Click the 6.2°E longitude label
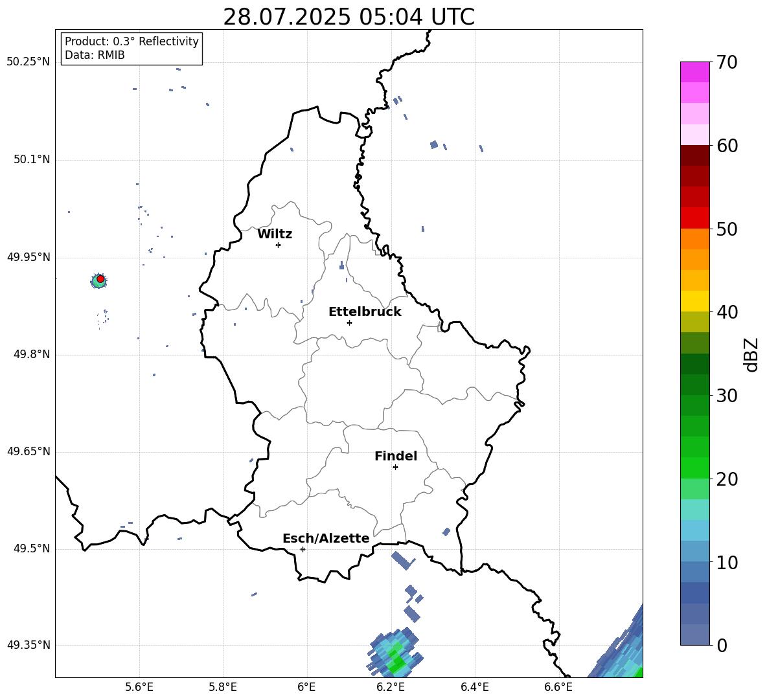 [x=391, y=687]
